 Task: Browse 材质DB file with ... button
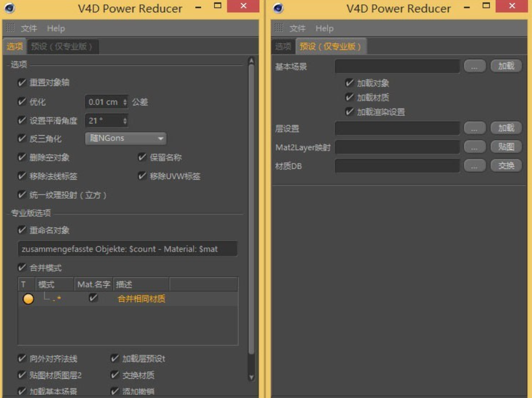click(x=475, y=166)
